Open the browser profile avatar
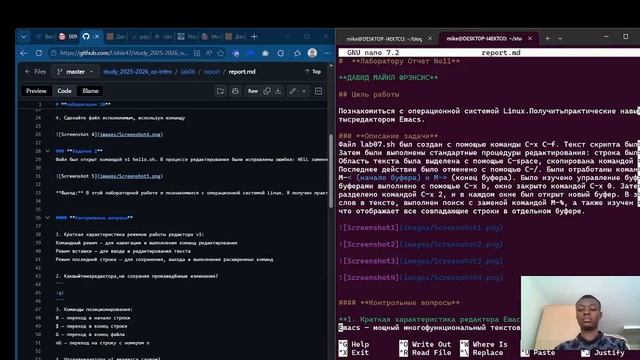The width and height of the screenshot is (640, 360). [x=312, y=53]
